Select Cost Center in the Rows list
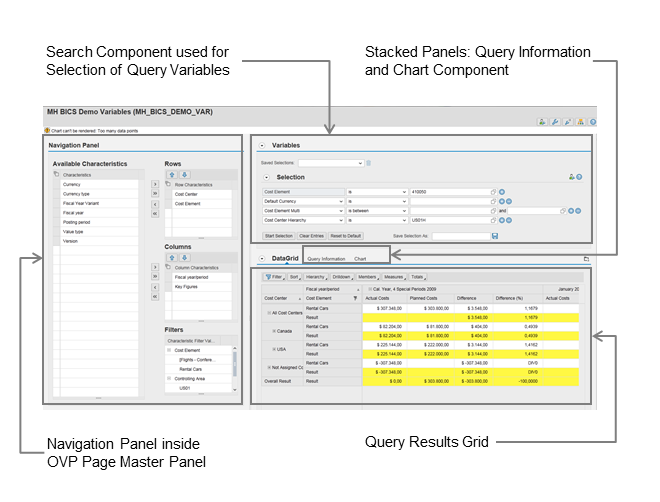The height and width of the screenshot is (502, 660). coord(202,194)
